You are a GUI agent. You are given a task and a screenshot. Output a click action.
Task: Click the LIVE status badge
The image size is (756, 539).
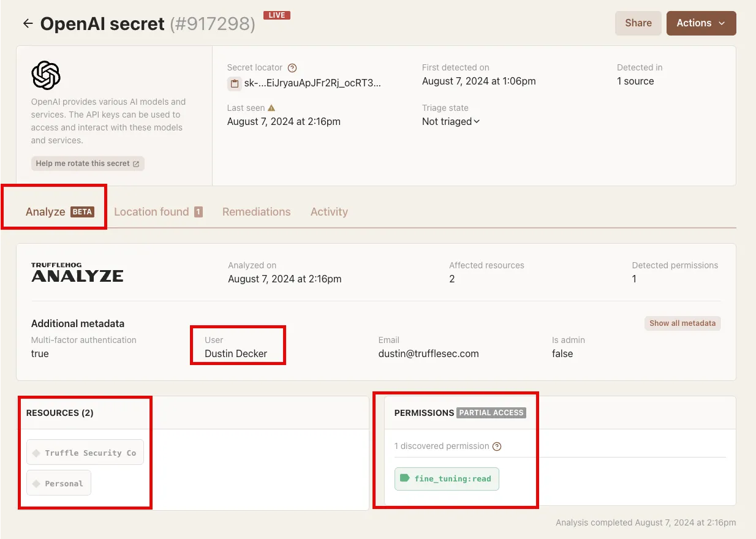(x=277, y=15)
